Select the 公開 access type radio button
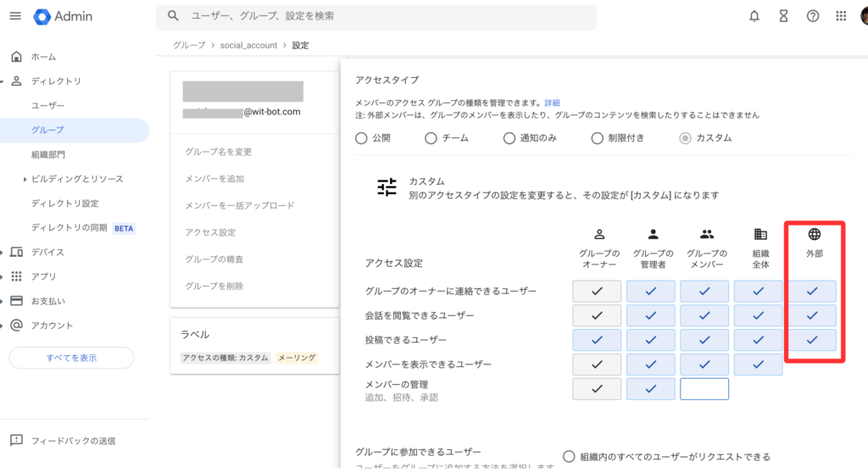 (x=362, y=138)
